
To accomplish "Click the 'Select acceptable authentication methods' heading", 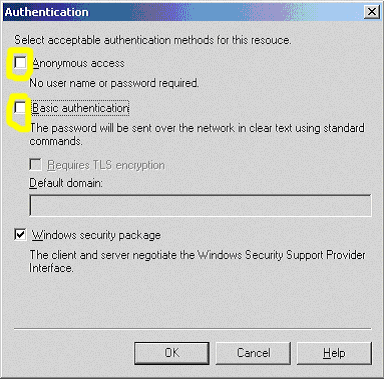I will (x=153, y=40).
